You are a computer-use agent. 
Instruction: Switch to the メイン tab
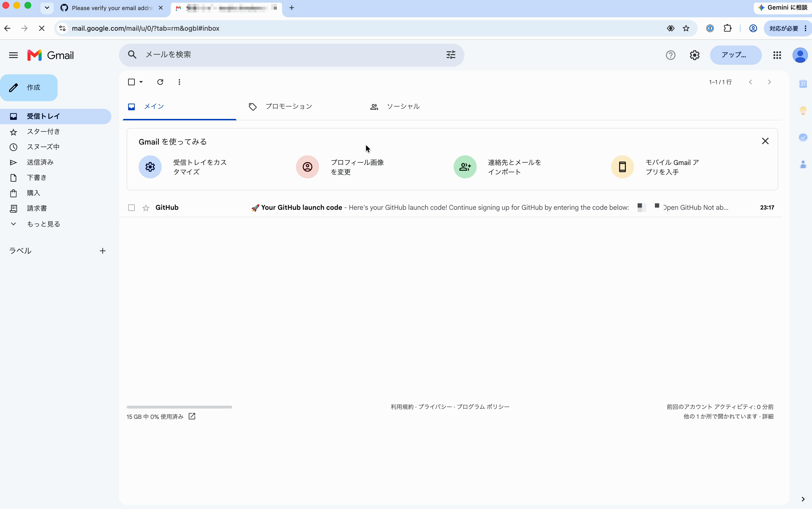point(179,107)
